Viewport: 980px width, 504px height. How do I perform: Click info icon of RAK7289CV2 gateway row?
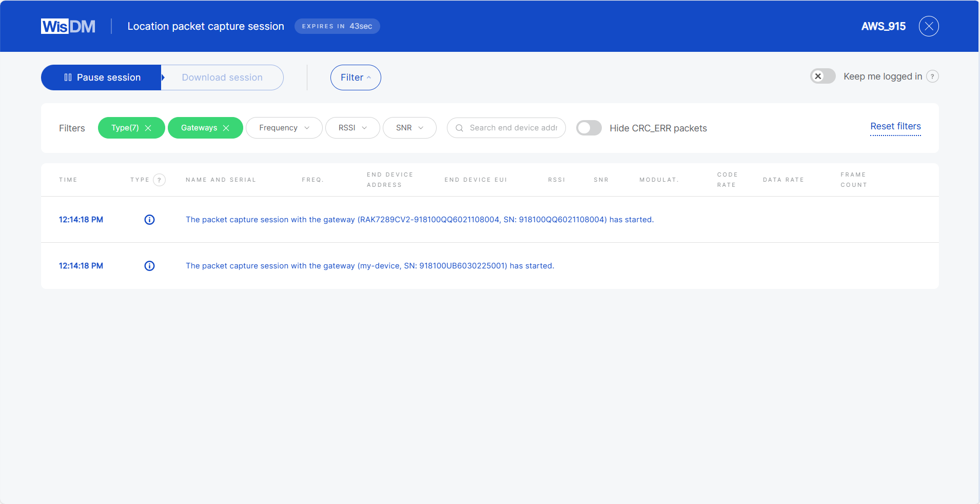(x=149, y=220)
